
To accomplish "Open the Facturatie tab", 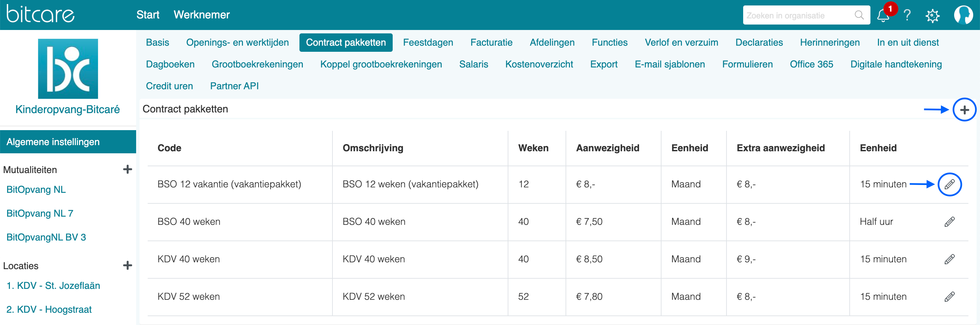I will pyautogui.click(x=491, y=42).
